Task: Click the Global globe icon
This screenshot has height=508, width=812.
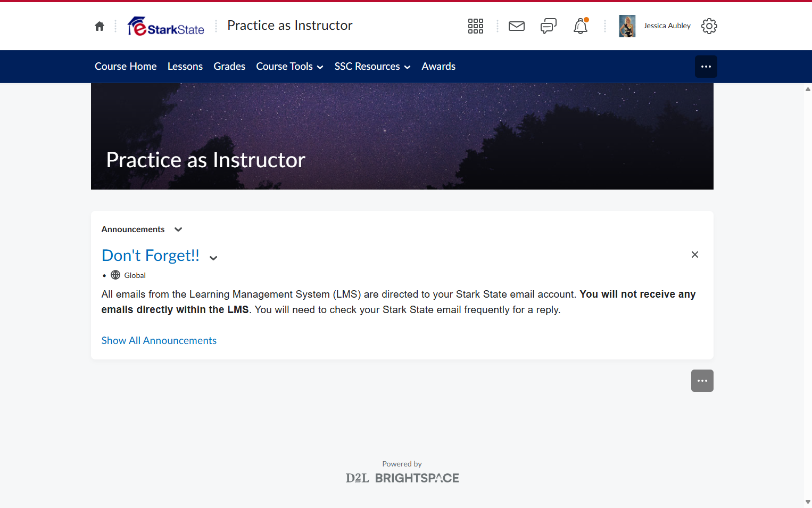Action: (115, 275)
